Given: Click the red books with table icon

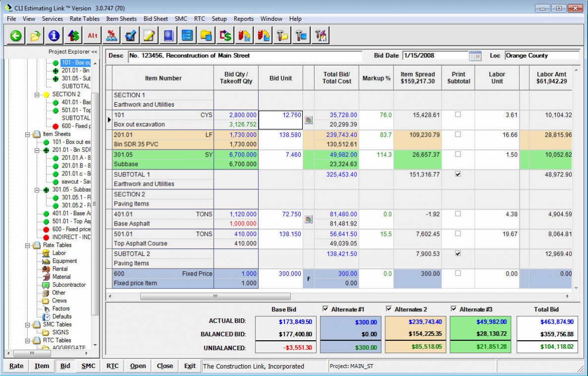Looking at the screenshot, I should click(244, 36).
